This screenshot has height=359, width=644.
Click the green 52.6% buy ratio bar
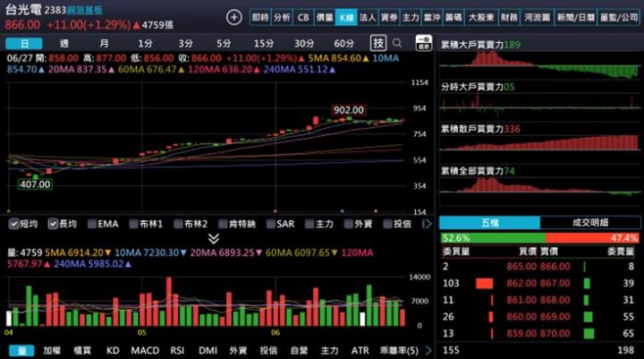(x=493, y=237)
